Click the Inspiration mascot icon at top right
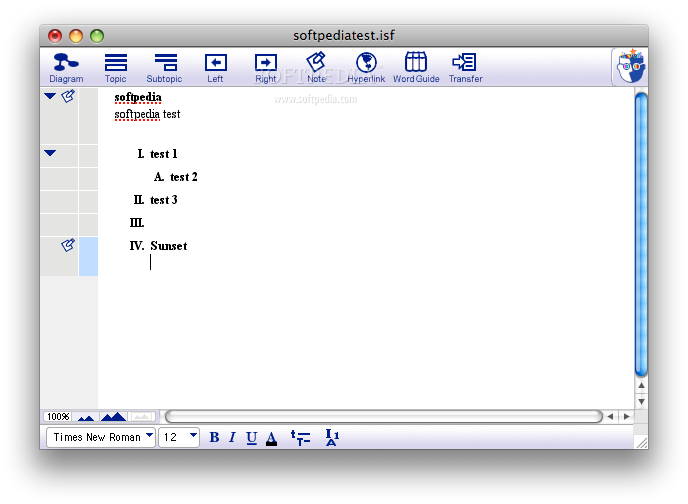 (x=630, y=66)
